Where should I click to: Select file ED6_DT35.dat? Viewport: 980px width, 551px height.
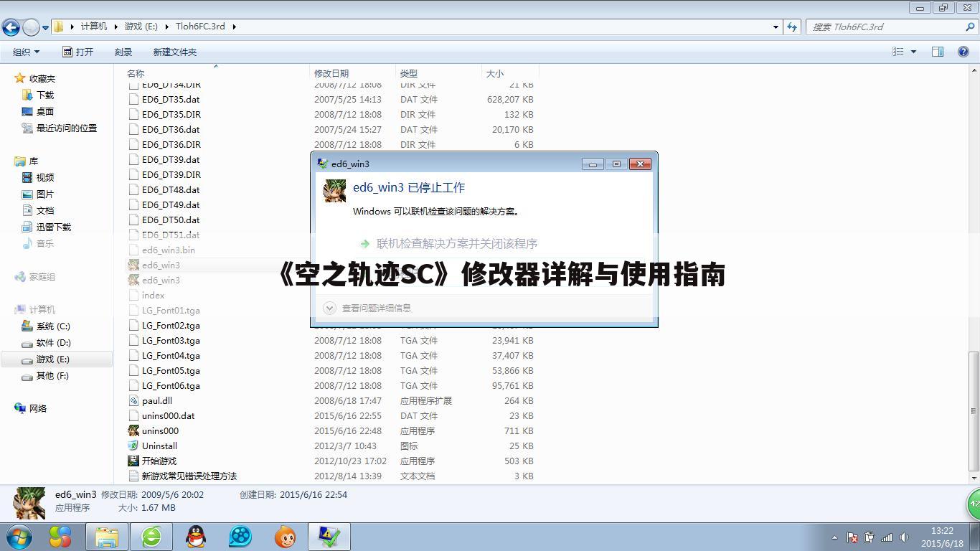(171, 99)
